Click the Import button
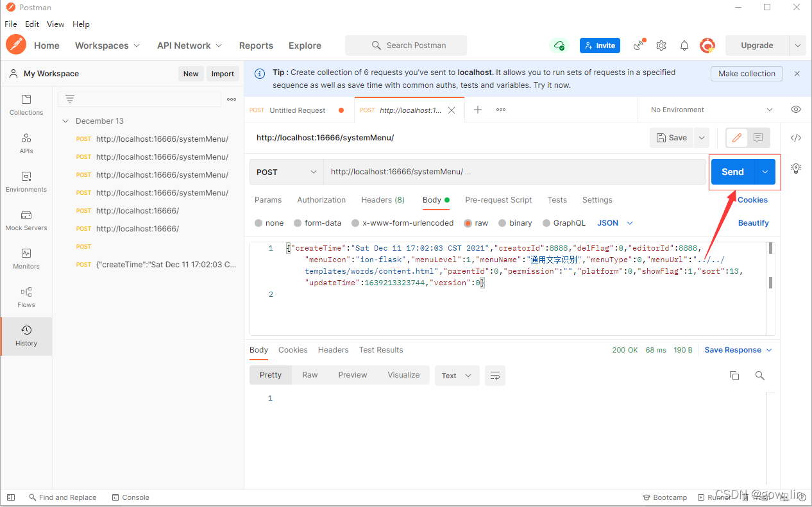Viewport: 812px width, 507px height. coord(223,74)
